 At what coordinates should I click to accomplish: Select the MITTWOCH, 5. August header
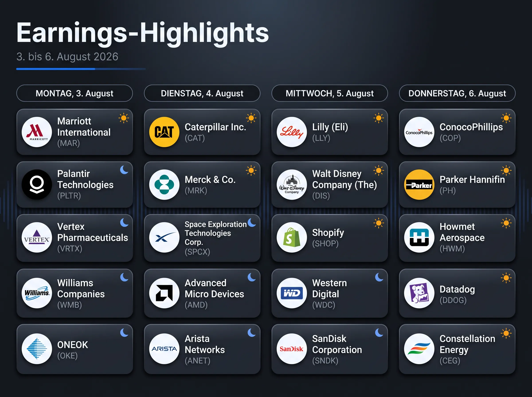330,93
